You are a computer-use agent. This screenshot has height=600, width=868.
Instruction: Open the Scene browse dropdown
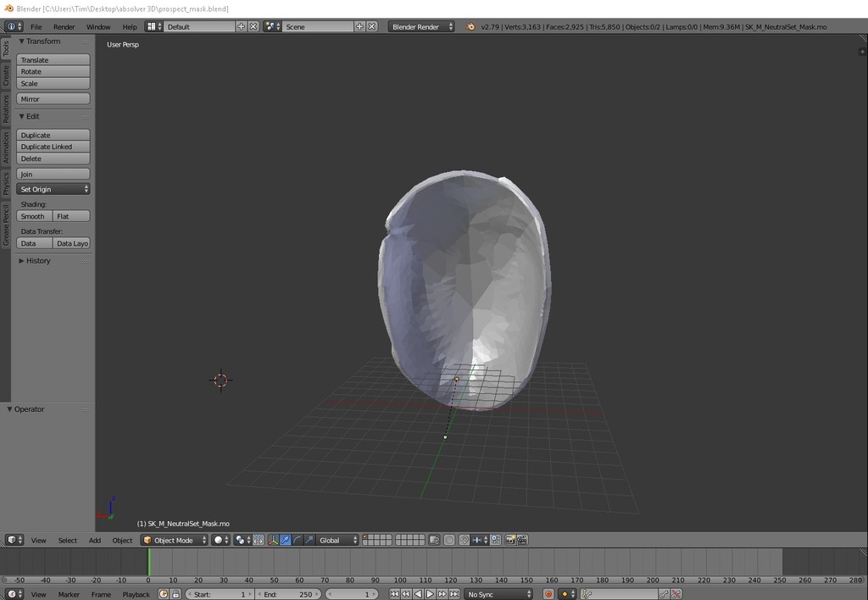(272, 26)
